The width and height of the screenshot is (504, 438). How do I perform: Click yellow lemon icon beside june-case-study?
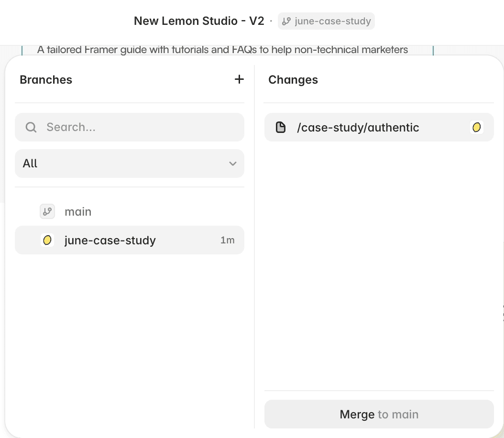point(47,240)
